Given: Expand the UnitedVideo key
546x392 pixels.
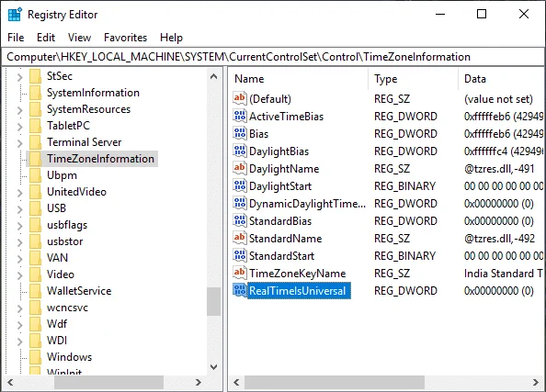Looking at the screenshot, I should (20, 193).
